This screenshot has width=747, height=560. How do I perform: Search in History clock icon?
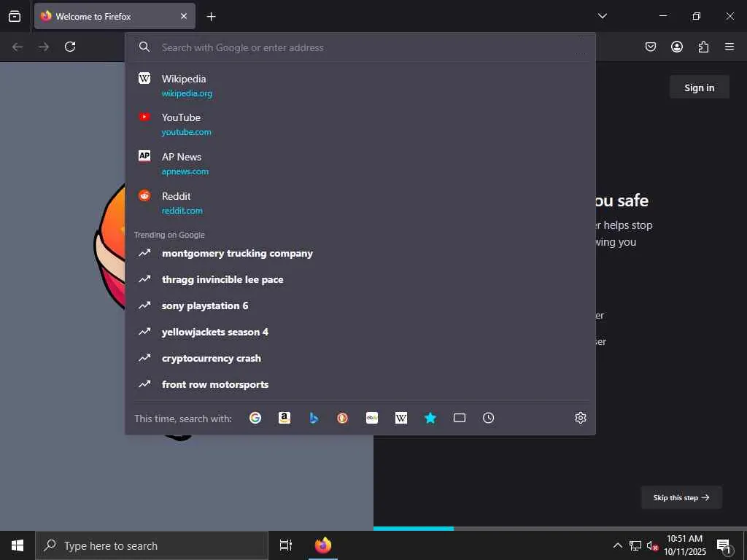[488, 418]
